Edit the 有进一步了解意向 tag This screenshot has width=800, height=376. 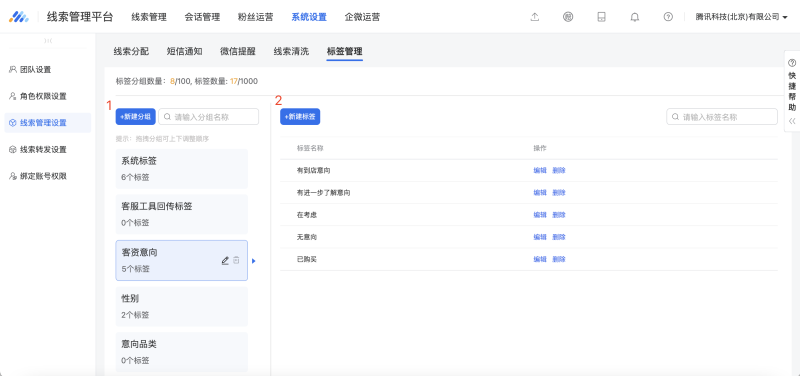pyautogui.click(x=540, y=192)
